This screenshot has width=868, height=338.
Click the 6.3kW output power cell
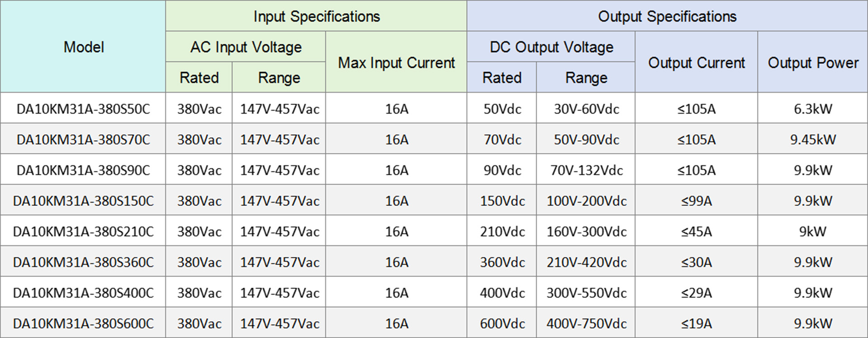pyautogui.click(x=813, y=109)
